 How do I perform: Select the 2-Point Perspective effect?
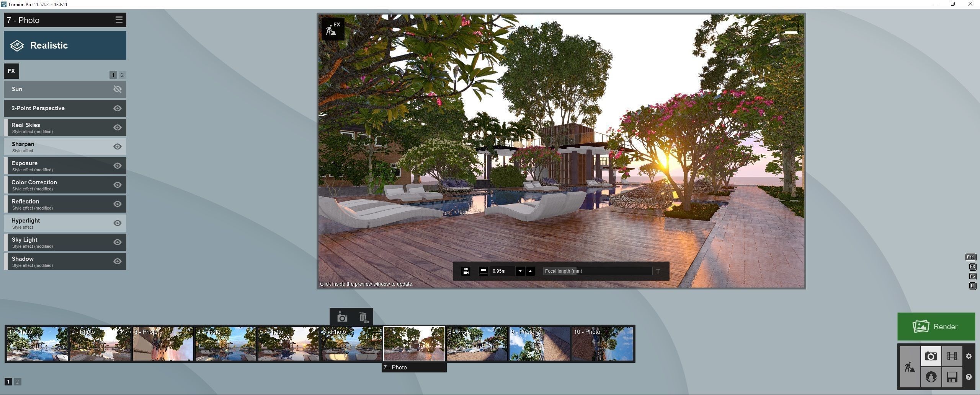[65, 108]
